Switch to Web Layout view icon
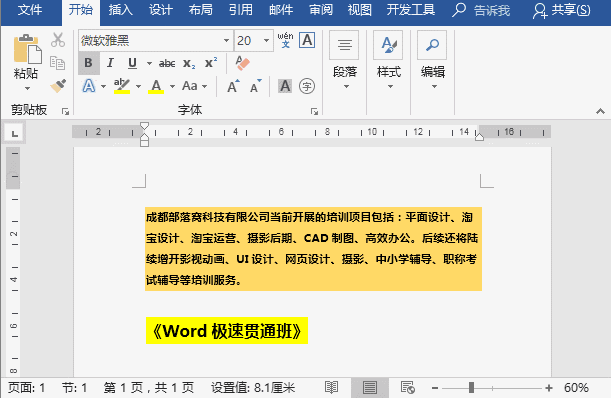 pos(408,387)
